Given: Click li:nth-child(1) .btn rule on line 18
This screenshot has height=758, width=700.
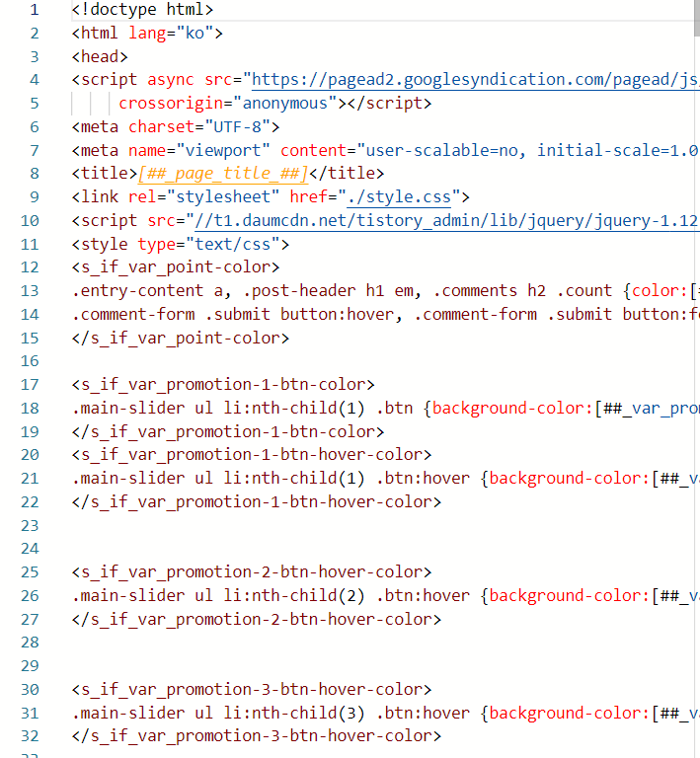Looking at the screenshot, I should [x=318, y=409].
